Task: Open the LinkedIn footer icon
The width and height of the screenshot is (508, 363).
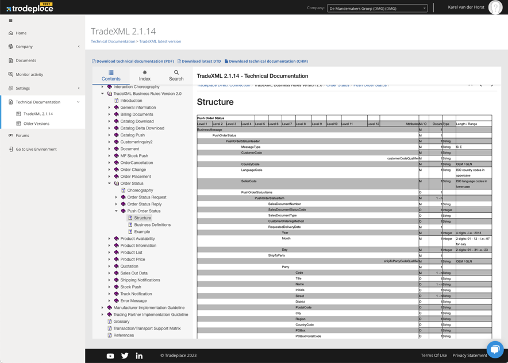Action: (139, 356)
